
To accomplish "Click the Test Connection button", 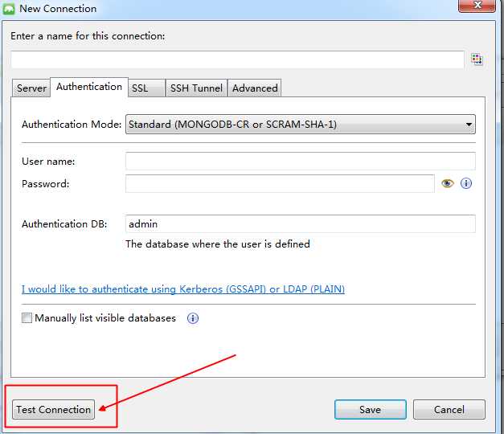I will (x=53, y=410).
